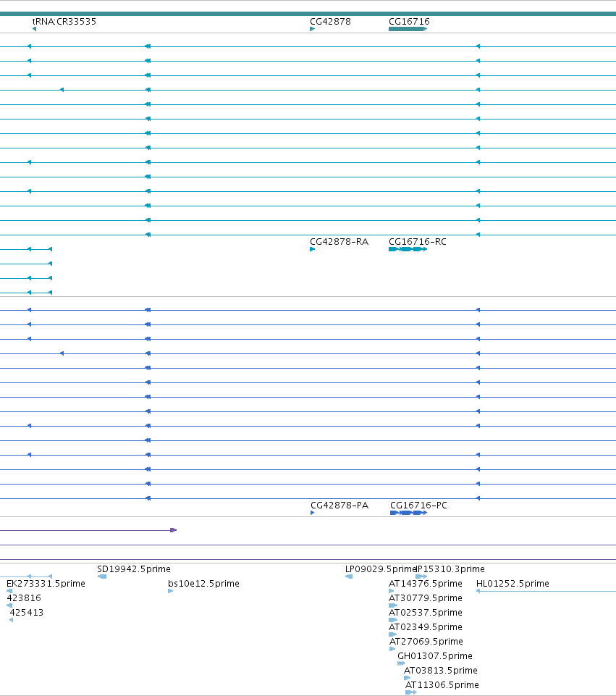Select the AT30779.5prime EST label
Viewport: 616px width, 696px height.
[426, 598]
